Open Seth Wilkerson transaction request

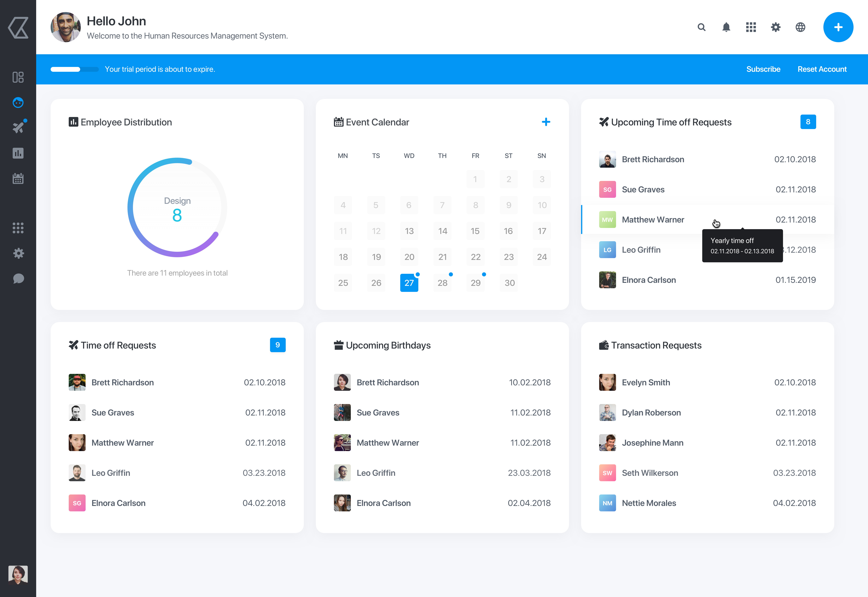coord(650,473)
